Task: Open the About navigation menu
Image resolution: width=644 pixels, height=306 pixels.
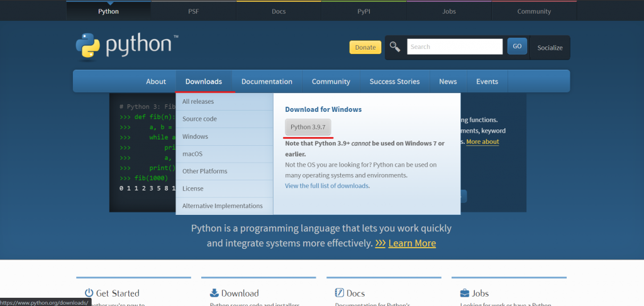Action: coord(156,81)
